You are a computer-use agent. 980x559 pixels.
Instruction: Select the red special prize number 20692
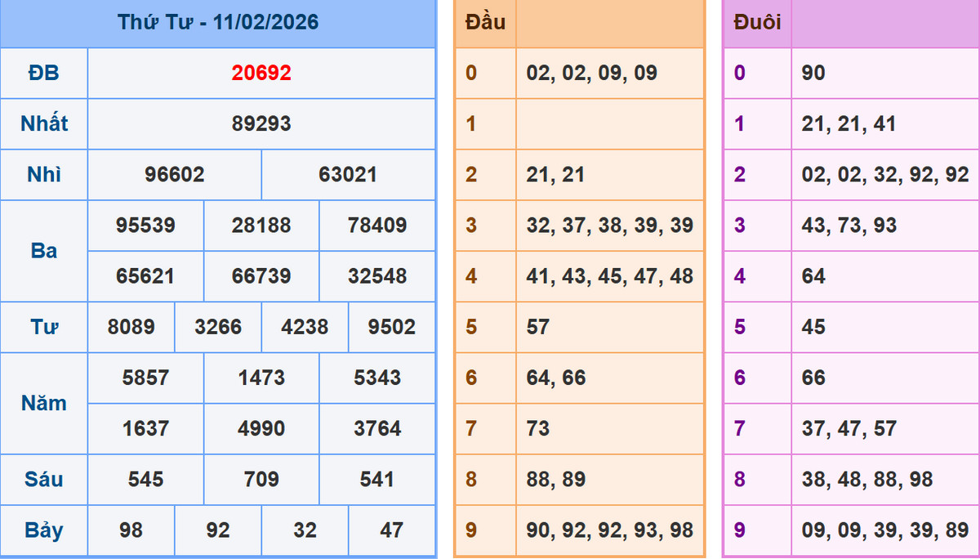coord(261,74)
